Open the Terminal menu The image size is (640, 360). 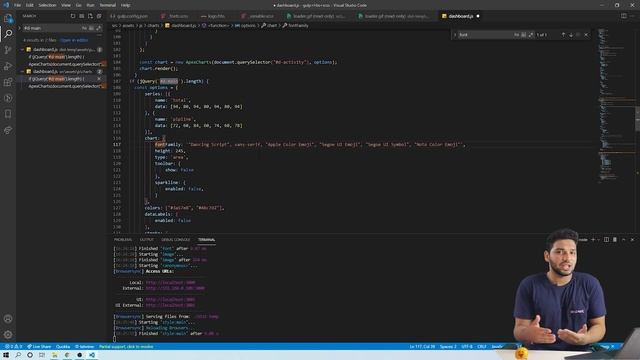[108, 5]
